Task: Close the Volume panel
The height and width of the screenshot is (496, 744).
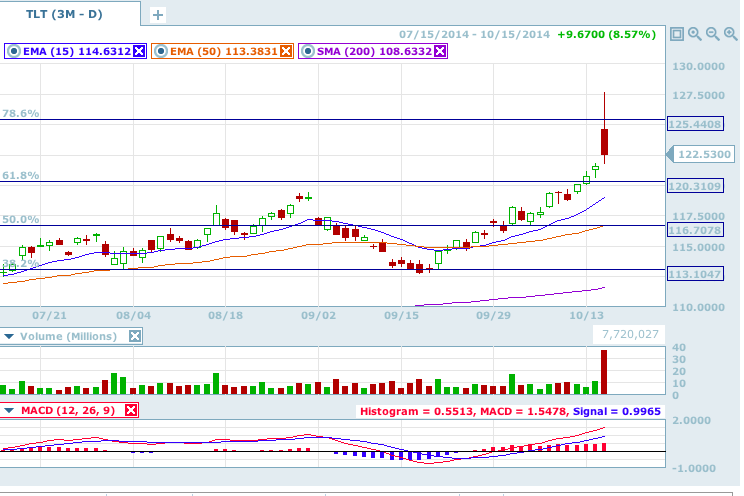Action: (x=135, y=337)
